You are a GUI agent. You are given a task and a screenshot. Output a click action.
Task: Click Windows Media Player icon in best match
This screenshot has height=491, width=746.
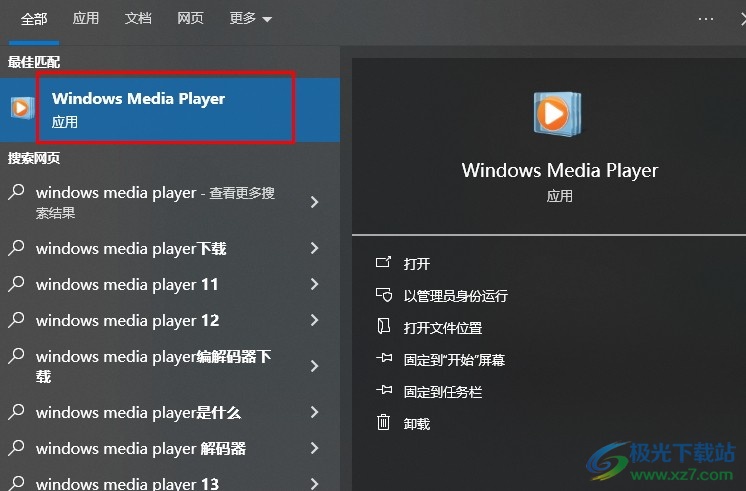21,108
